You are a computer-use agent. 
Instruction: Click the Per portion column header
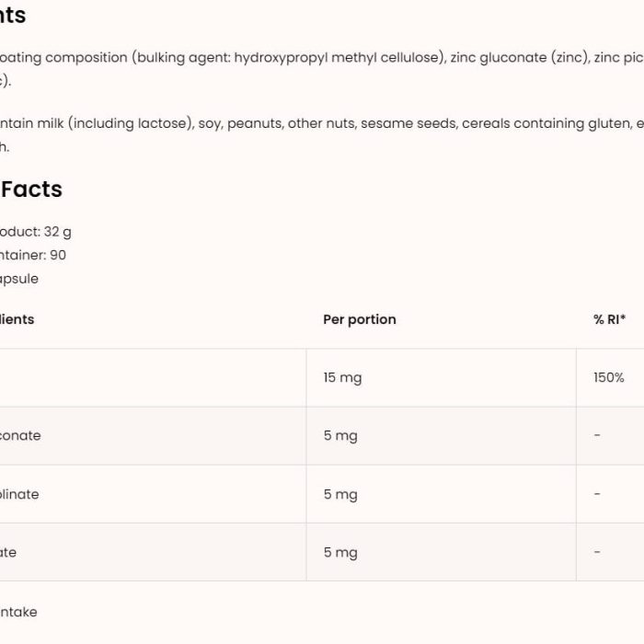pos(360,319)
